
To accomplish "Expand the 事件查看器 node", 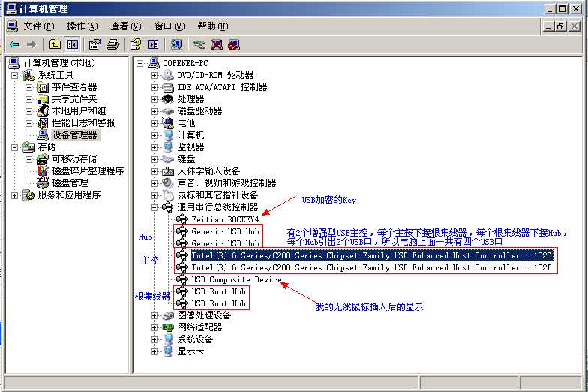I will tap(28, 87).
